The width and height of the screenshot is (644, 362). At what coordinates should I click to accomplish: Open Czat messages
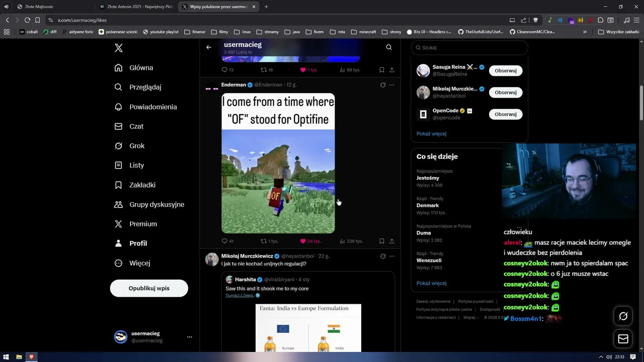129,127
